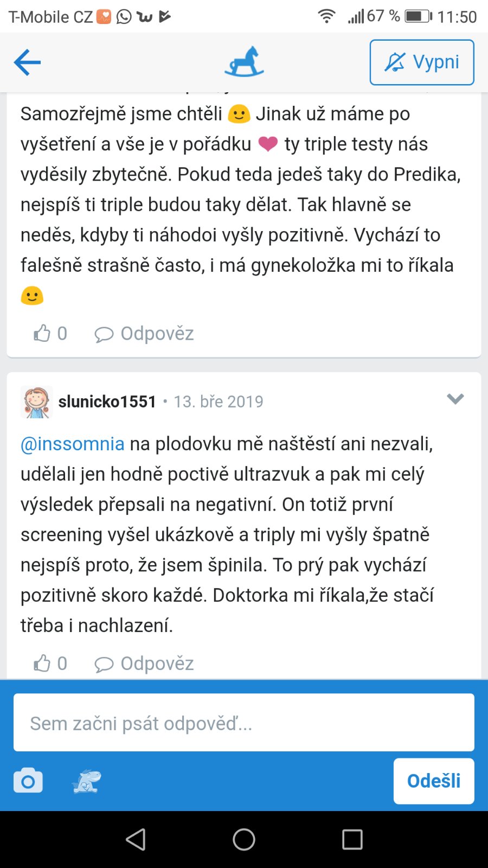Tap Vypni to mute notifications

(x=422, y=62)
